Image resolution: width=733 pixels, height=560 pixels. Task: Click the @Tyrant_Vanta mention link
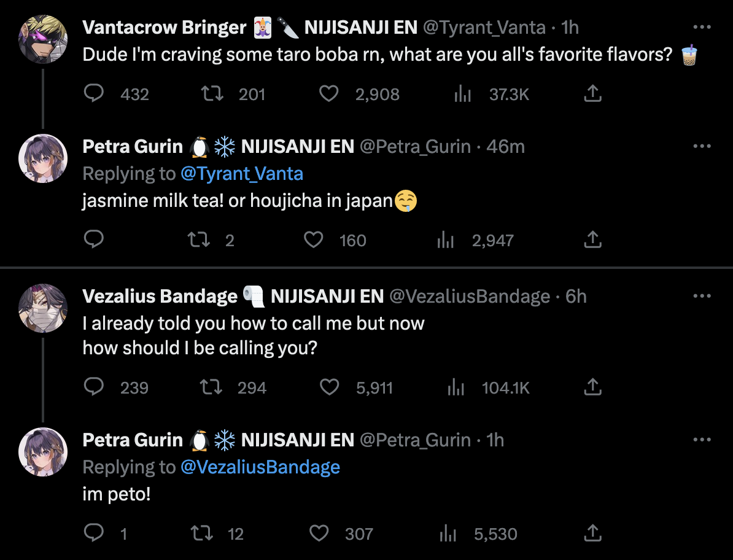click(x=242, y=174)
